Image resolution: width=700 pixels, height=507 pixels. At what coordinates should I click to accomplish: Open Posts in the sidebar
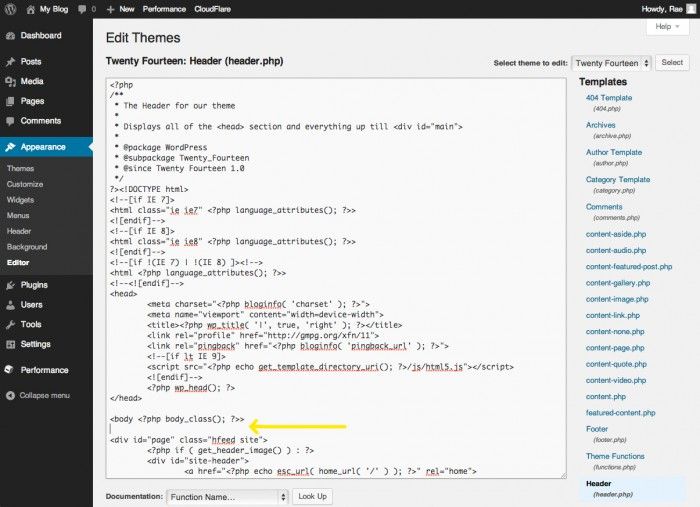pos(31,62)
